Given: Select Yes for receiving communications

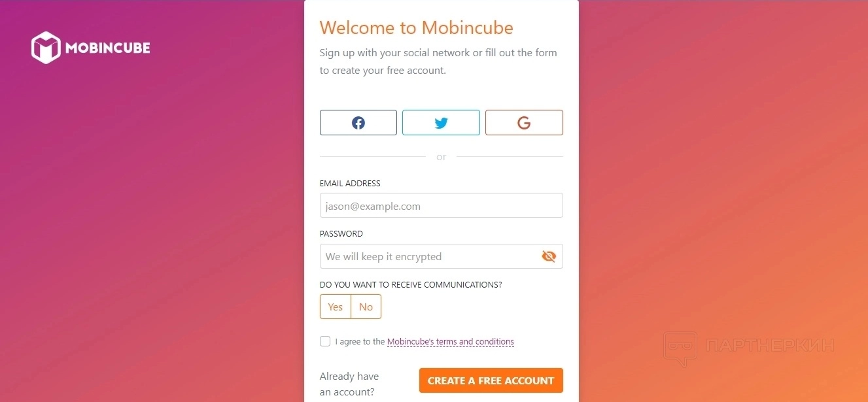Looking at the screenshot, I should (x=336, y=307).
